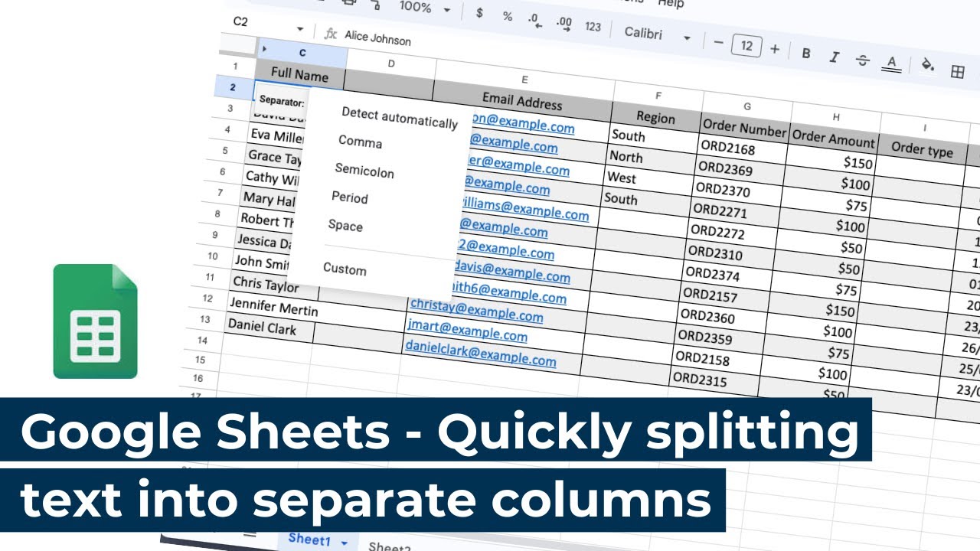Click the fx function icon
The image size is (980, 551).
coord(331,34)
